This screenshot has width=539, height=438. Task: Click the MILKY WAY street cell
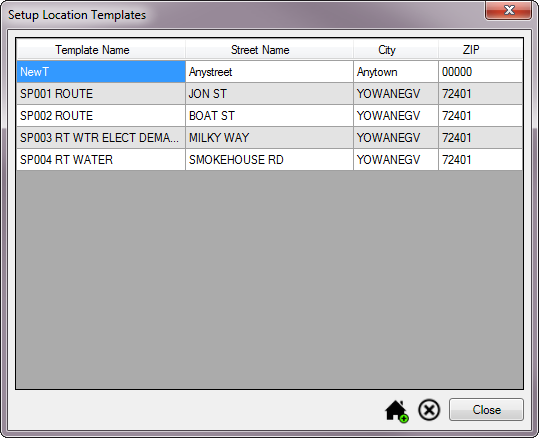[x=269, y=138]
